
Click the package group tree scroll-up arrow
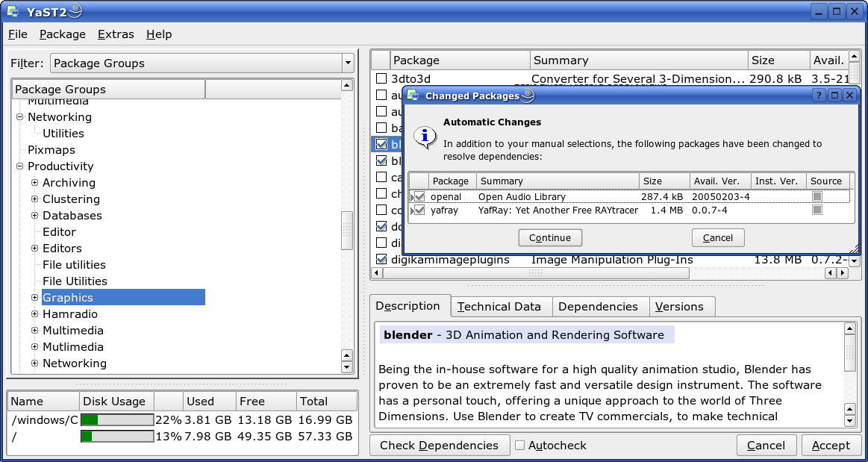pyautogui.click(x=346, y=85)
